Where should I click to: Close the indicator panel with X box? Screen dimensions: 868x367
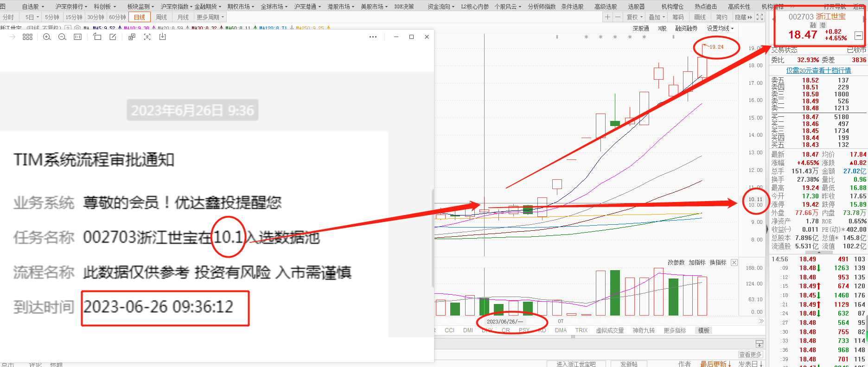click(734, 262)
